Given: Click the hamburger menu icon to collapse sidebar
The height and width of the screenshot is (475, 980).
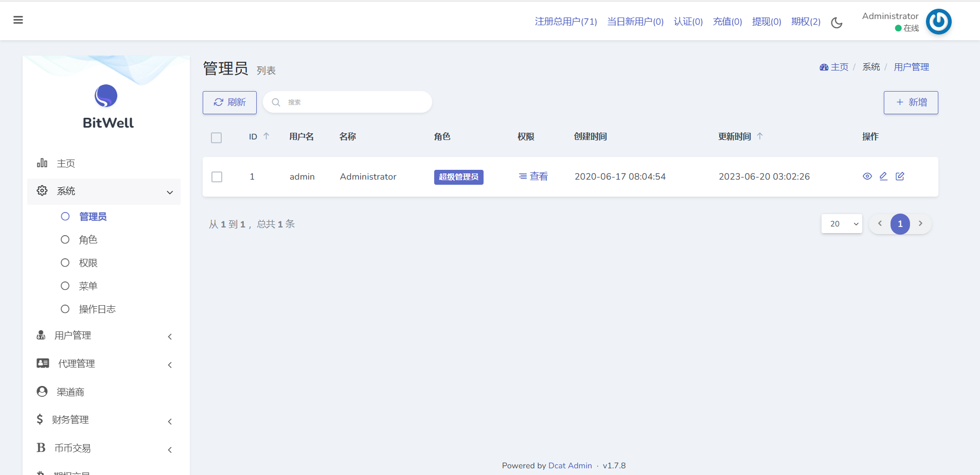Looking at the screenshot, I should (18, 20).
